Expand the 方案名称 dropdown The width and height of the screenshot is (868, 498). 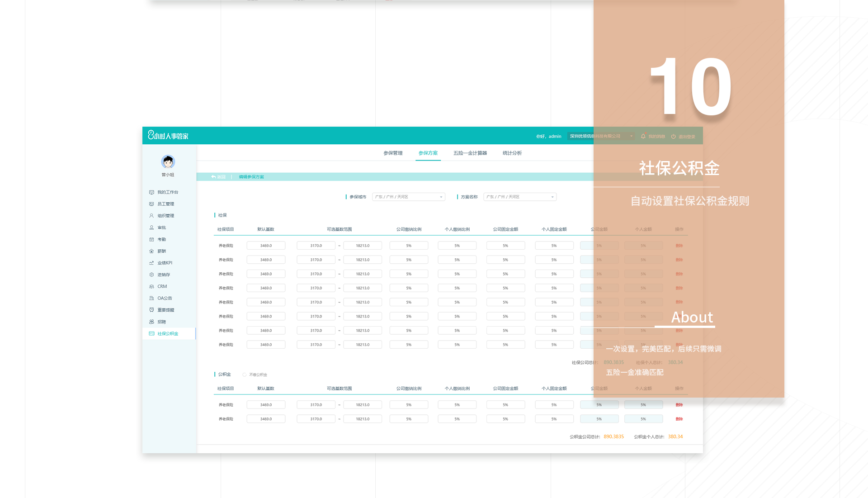(519, 197)
